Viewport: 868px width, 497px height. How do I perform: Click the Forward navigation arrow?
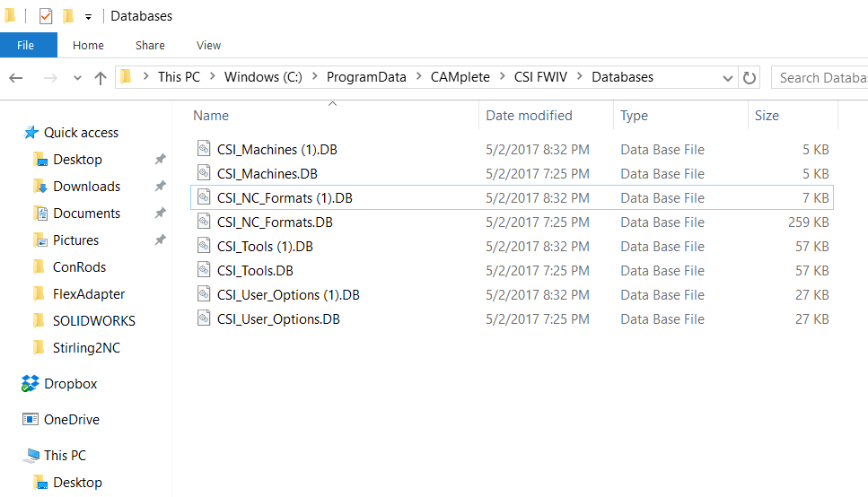point(50,78)
